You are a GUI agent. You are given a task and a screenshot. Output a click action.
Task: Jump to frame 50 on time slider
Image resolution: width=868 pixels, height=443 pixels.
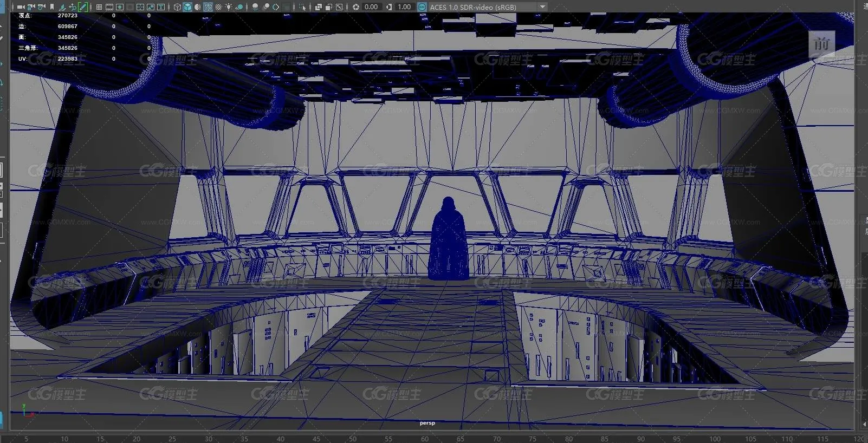(352, 439)
